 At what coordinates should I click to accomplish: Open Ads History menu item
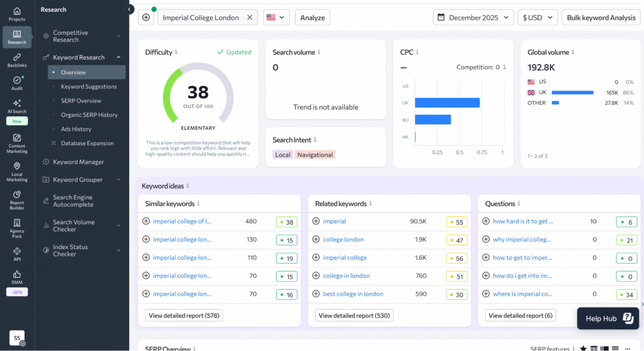coord(76,129)
